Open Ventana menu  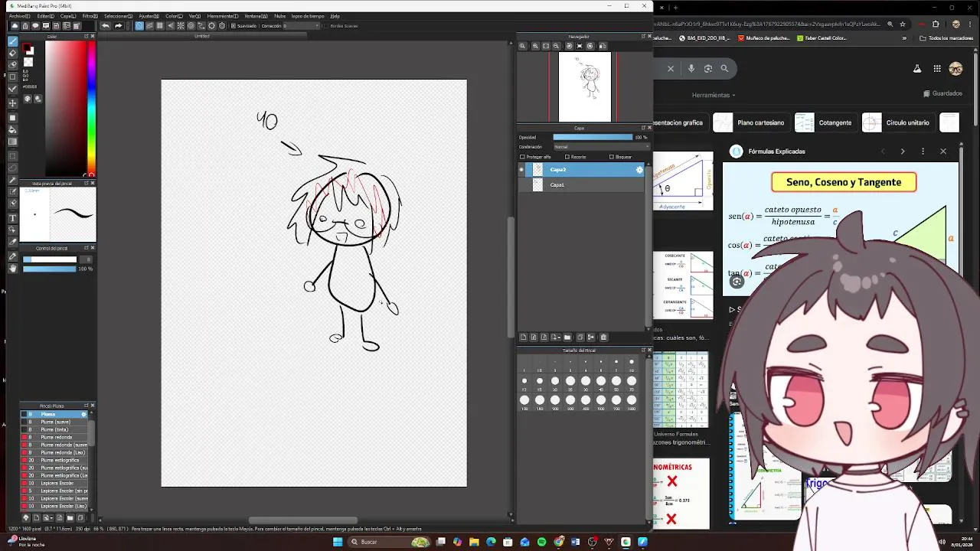pyautogui.click(x=255, y=16)
